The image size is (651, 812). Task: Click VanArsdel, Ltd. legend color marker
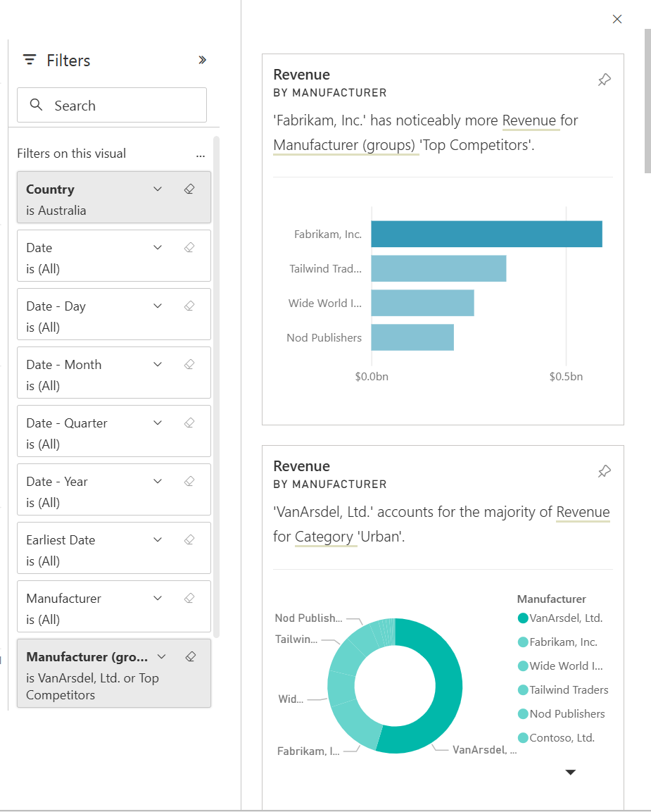[523, 618]
